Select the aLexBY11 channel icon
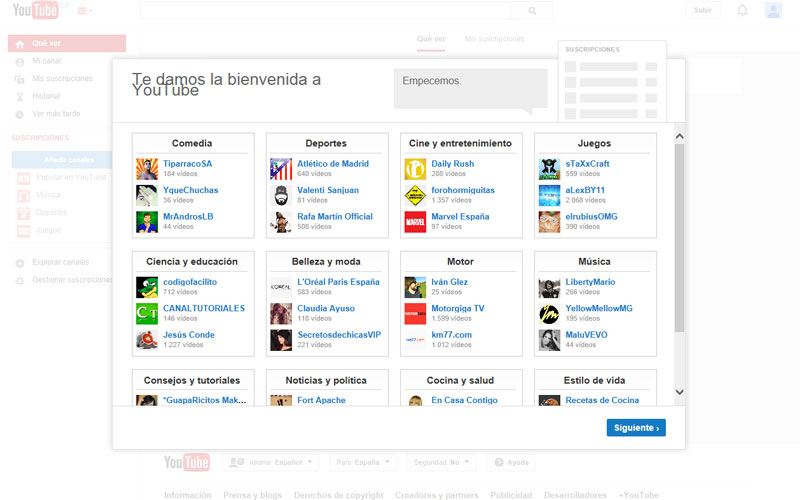 pyautogui.click(x=549, y=195)
